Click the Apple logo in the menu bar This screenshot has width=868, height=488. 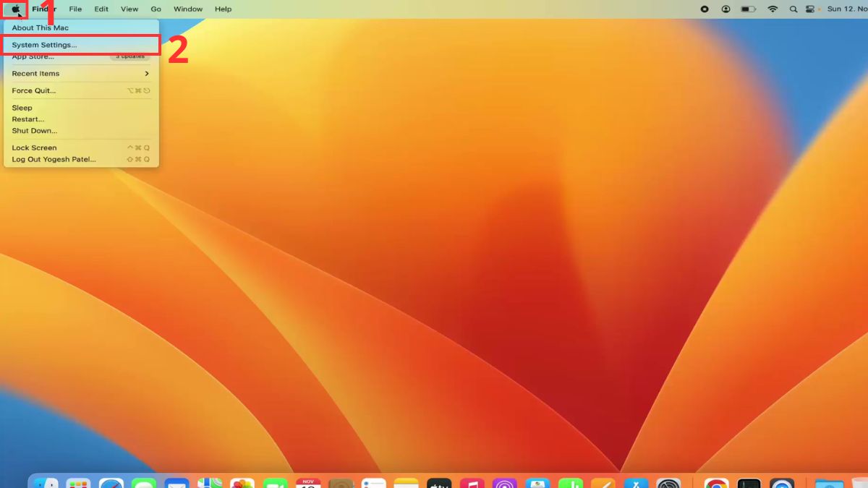(x=15, y=9)
